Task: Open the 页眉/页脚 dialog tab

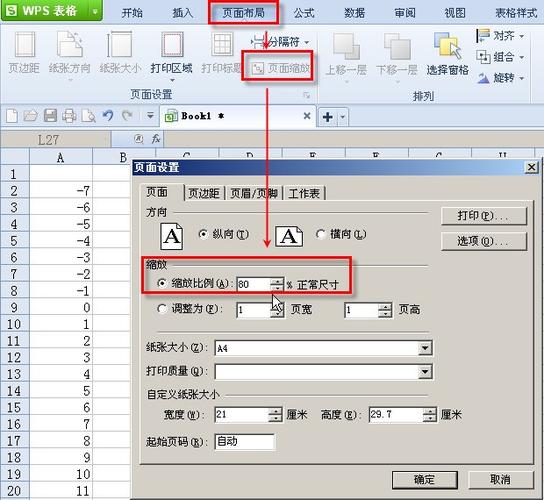Action: [x=254, y=193]
